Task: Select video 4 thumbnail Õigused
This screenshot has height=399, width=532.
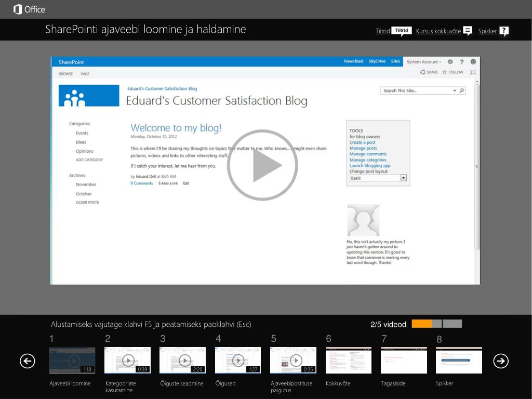Action: point(238,360)
